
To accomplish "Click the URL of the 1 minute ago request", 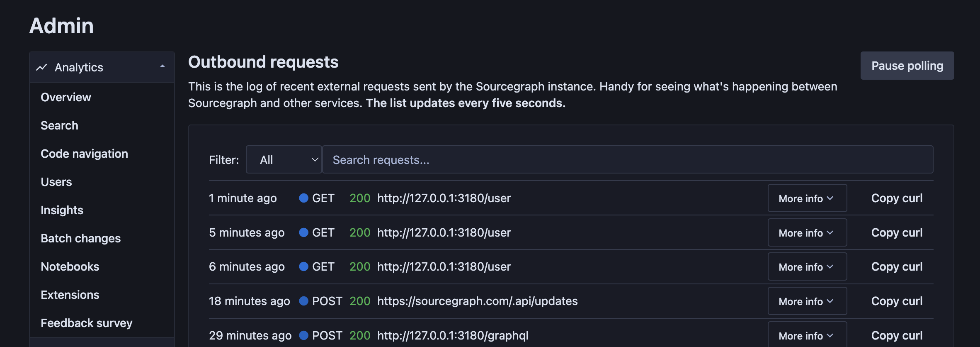I will [444, 198].
